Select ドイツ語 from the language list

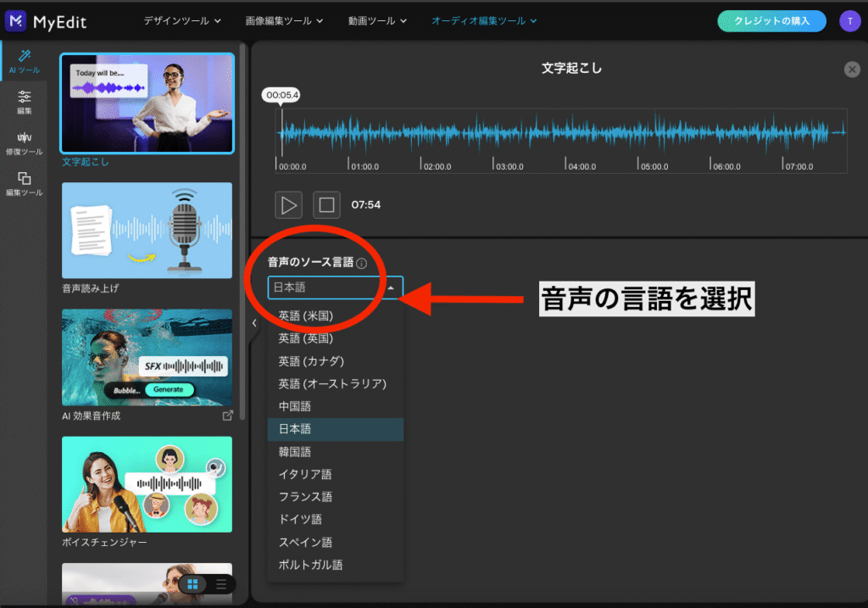pyautogui.click(x=336, y=520)
